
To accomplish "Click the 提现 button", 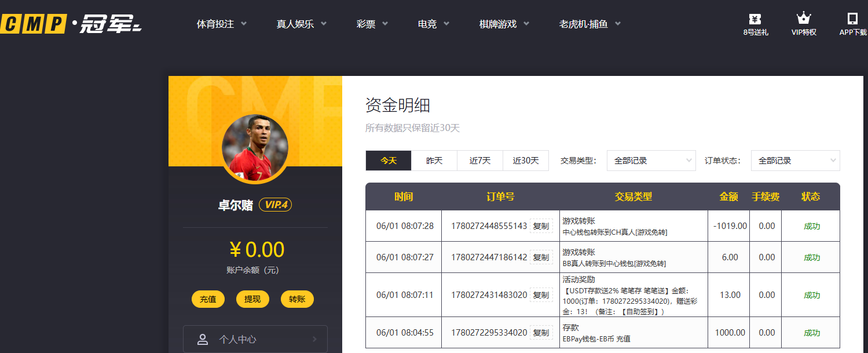I will pyautogui.click(x=252, y=299).
